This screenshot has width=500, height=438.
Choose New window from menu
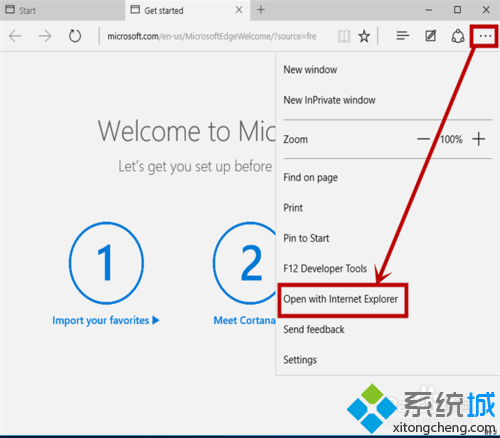[x=310, y=70]
